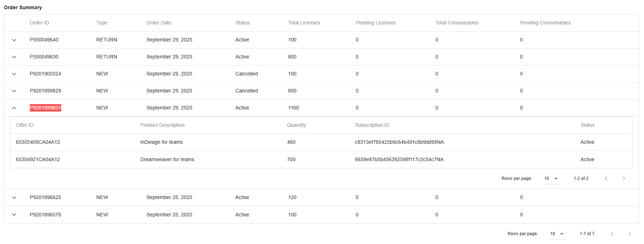Open bottom rows per page dropdown

(557, 234)
